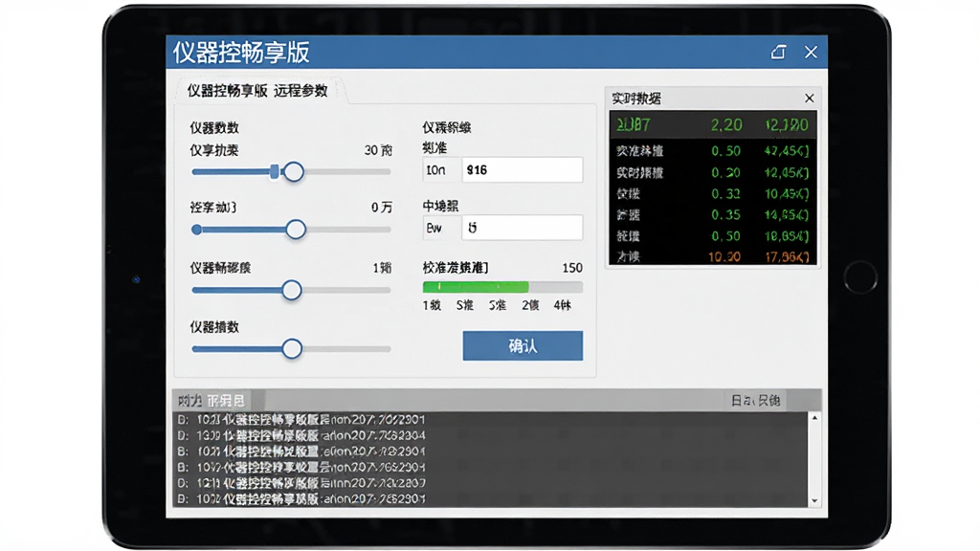Click the orange 10.30 value in the data table

(x=724, y=256)
